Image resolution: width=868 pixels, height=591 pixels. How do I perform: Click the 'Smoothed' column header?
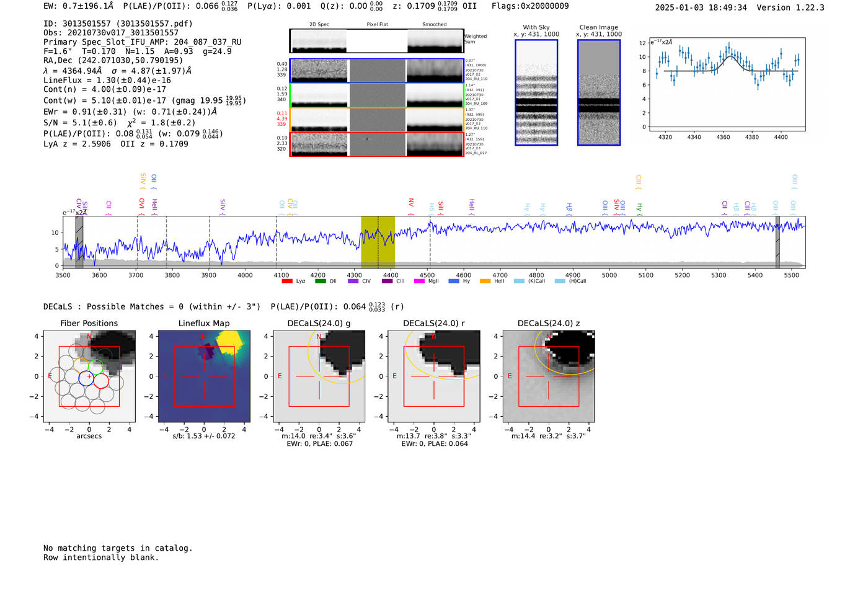pos(435,25)
